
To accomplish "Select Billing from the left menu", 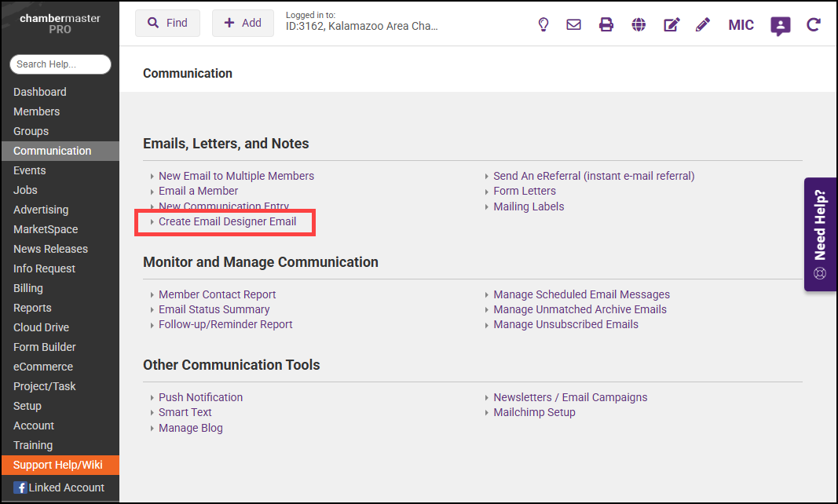I will [28, 288].
